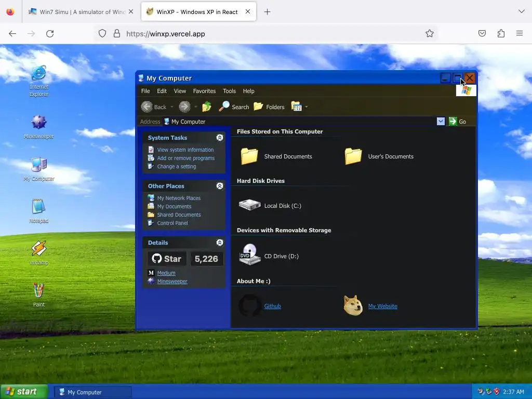Click View system information
The height and width of the screenshot is (399, 532).
pos(185,150)
